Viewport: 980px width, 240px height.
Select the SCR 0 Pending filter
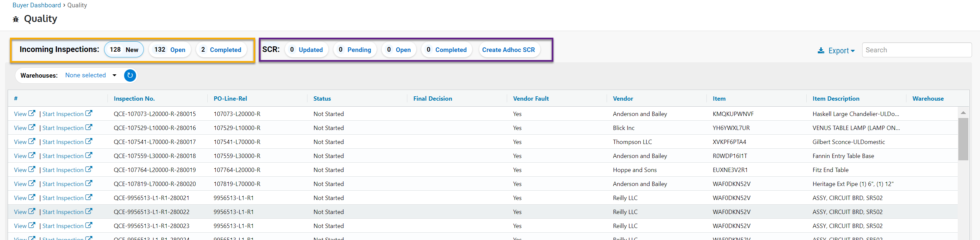pos(355,50)
